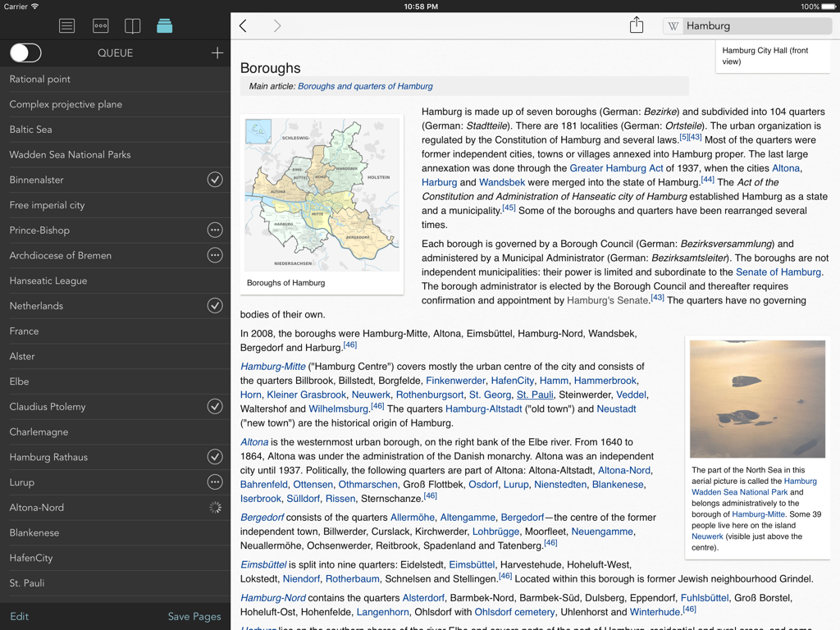The image size is (840, 630).
Task: Select the QUEUE section header
Action: (115, 52)
